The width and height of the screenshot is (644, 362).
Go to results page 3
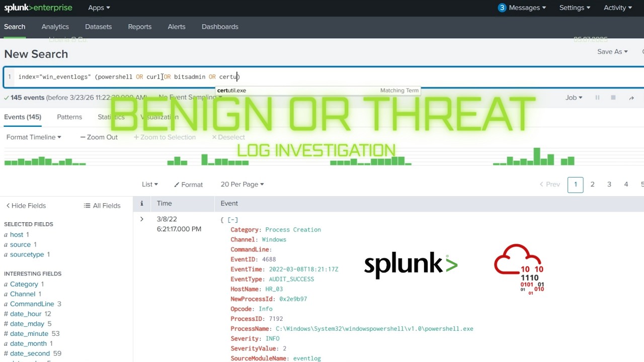pos(609,185)
